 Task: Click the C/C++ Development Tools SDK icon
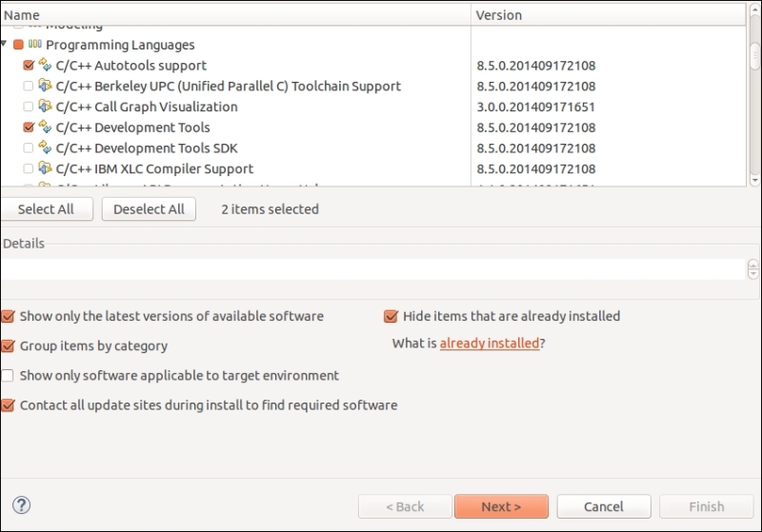(45, 148)
